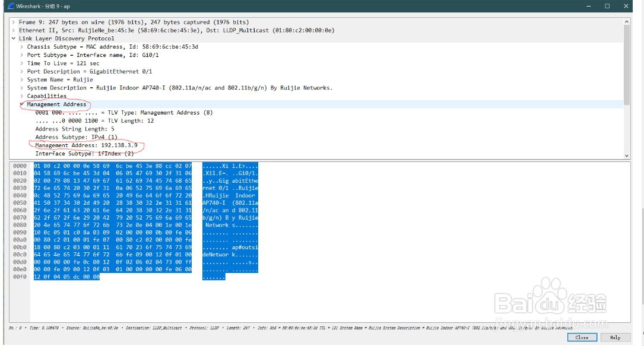Click hex row at offset 0090
Viewport: 644px width, 346px height.
[113, 232]
